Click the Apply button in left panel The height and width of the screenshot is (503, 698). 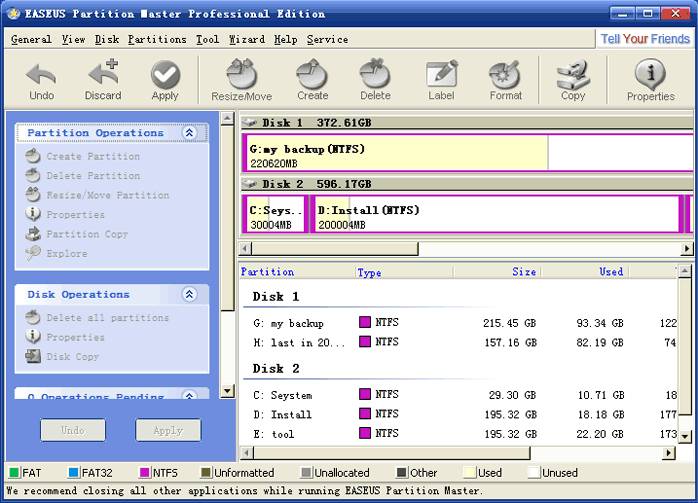(x=168, y=430)
